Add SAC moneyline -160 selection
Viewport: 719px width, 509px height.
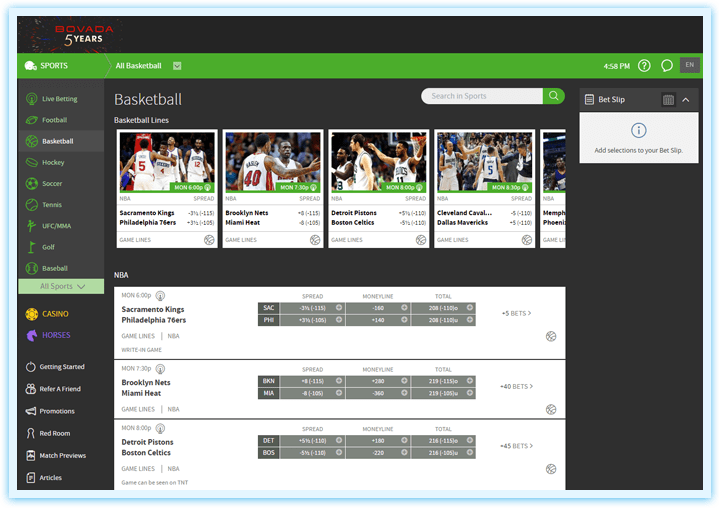click(378, 308)
